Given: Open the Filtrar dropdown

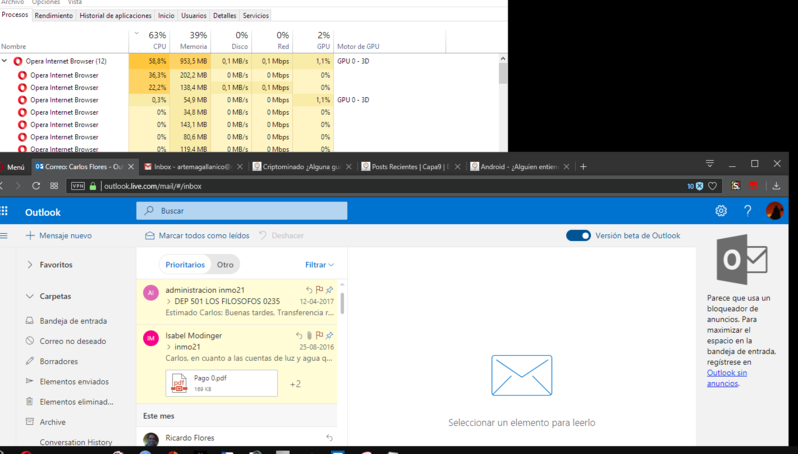Looking at the screenshot, I should click(319, 265).
